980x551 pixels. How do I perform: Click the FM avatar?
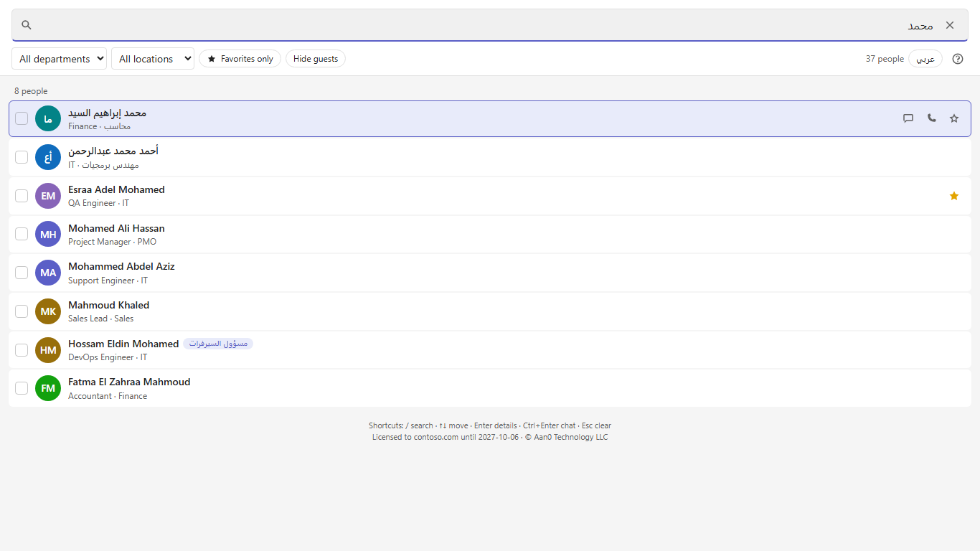click(x=48, y=388)
